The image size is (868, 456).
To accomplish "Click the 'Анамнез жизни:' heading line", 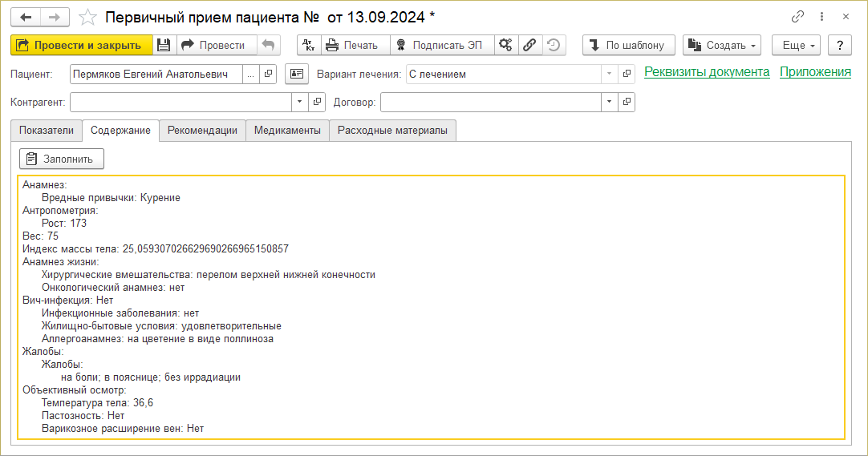I will pyautogui.click(x=61, y=262).
